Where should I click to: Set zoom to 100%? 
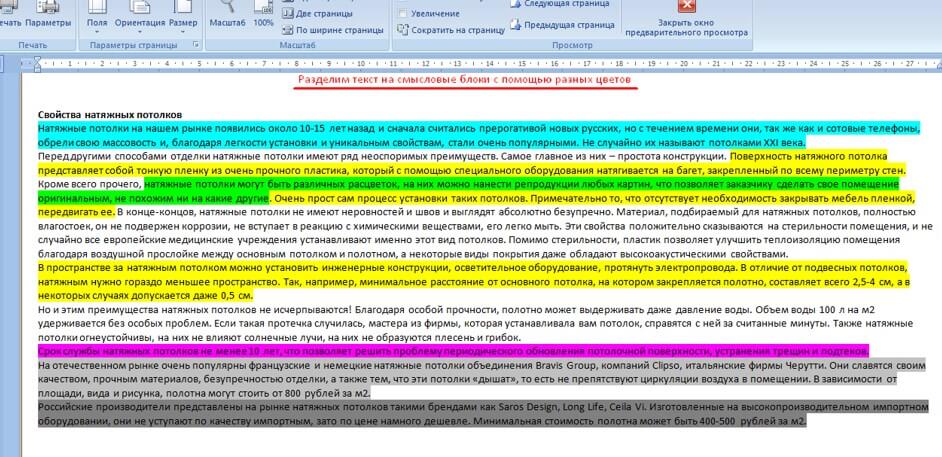263,15
